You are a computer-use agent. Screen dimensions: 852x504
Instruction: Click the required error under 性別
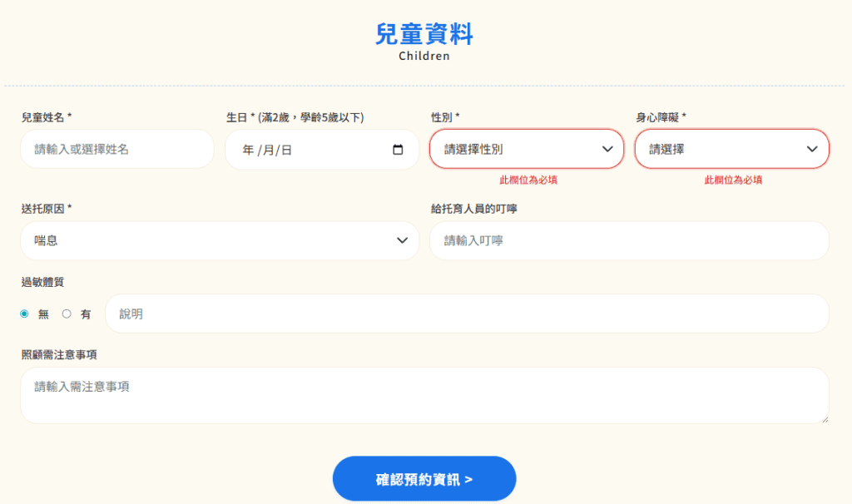point(528,180)
